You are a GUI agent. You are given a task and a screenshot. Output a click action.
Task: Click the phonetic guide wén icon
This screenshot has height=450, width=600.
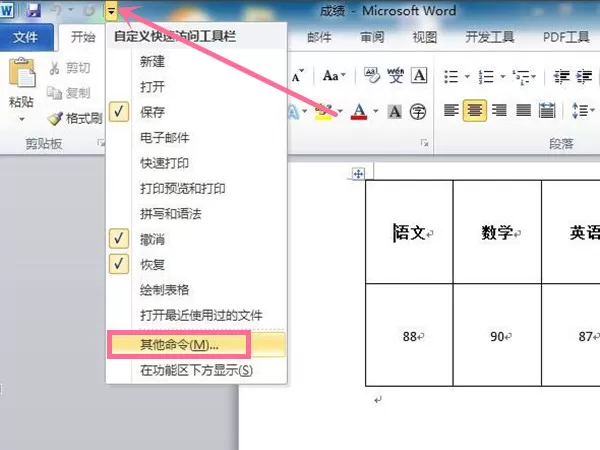(x=395, y=75)
